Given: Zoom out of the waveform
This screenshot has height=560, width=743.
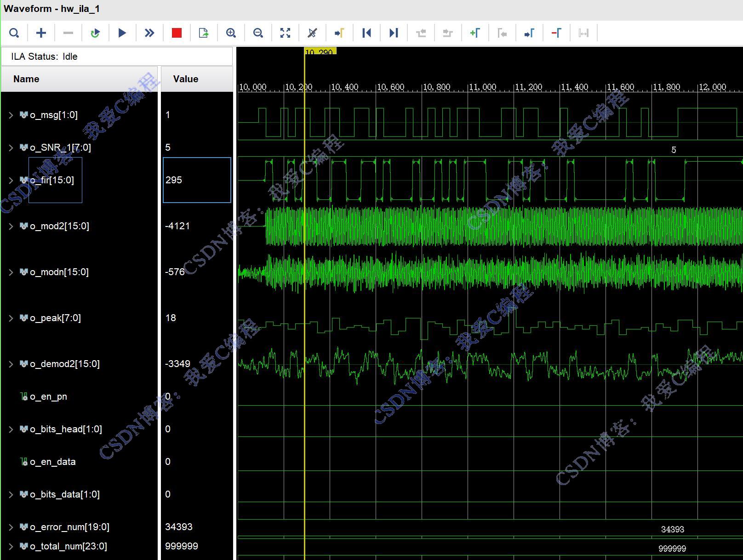Looking at the screenshot, I should pos(258,33).
